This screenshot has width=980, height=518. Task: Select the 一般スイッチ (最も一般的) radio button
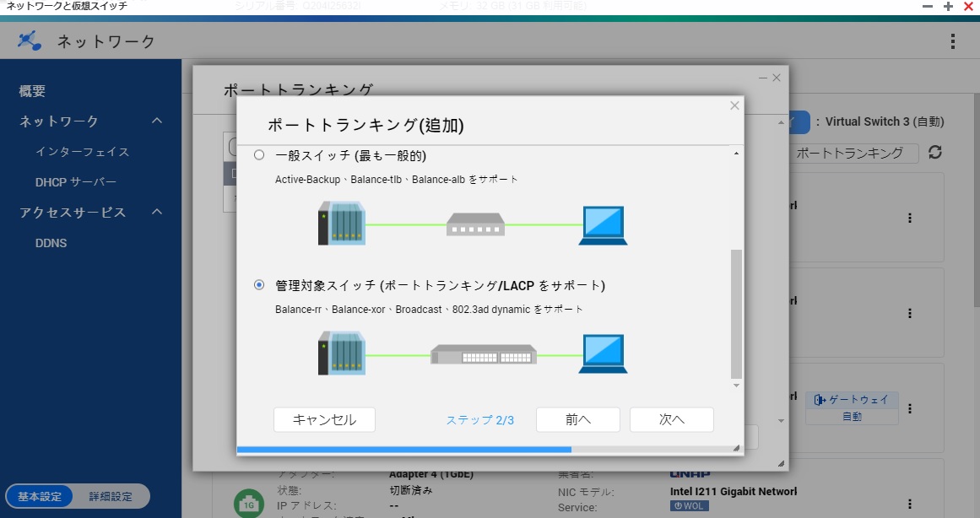click(x=259, y=155)
